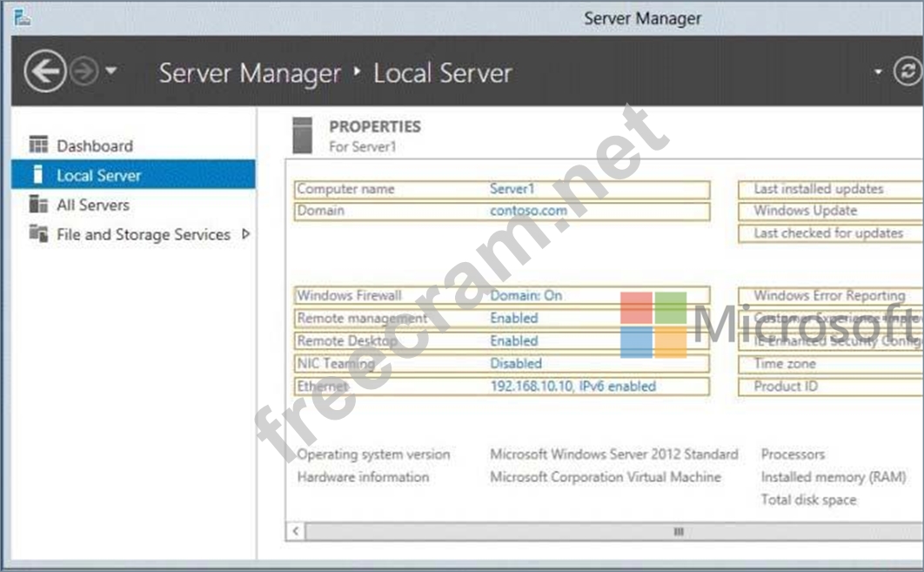Click the Remote Desktop label

tap(347, 340)
